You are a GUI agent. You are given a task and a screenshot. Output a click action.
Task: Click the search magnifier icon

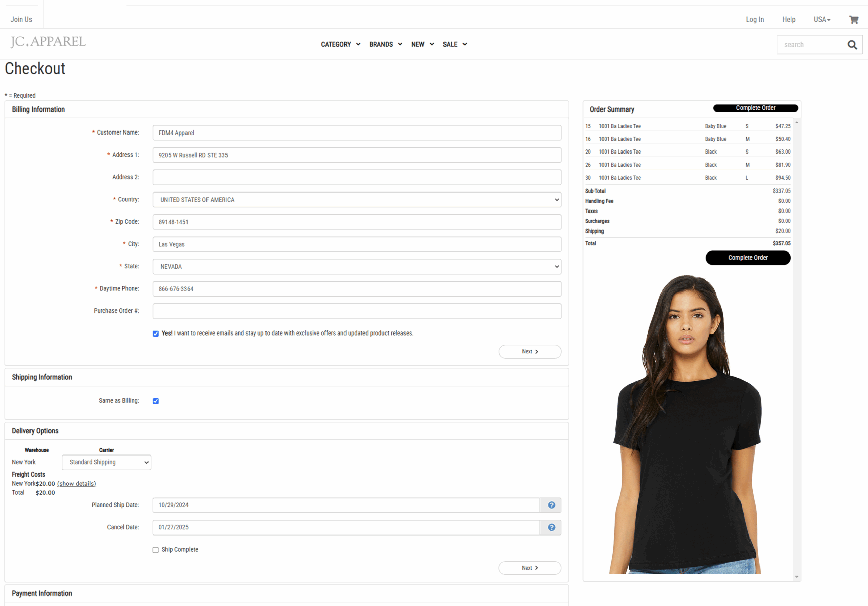852,45
